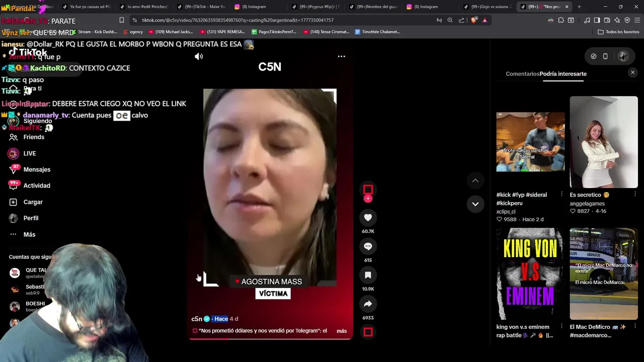The image size is (644, 362).
Task: Click the share page icon in the address bar
Action: 461,20
